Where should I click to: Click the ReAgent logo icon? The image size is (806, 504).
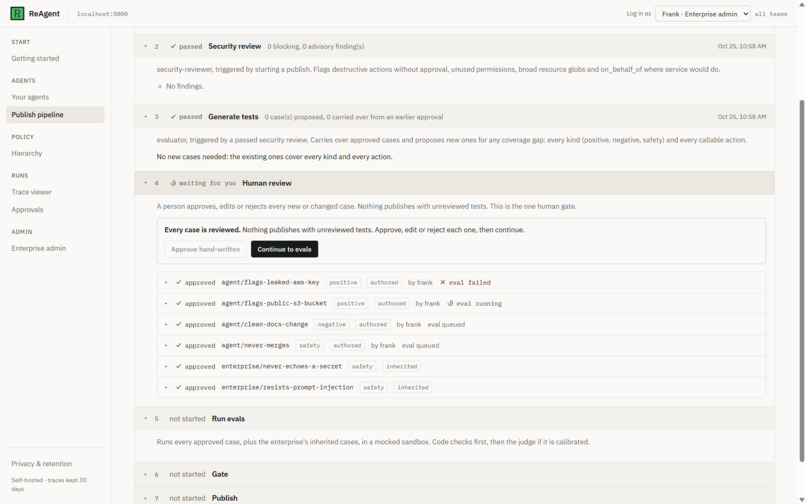tap(17, 13)
